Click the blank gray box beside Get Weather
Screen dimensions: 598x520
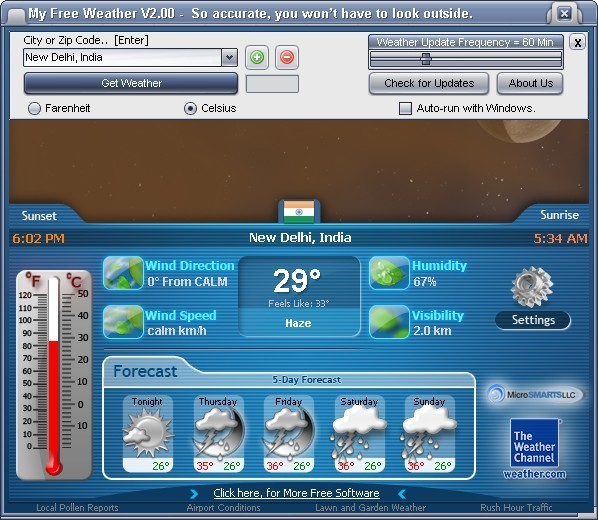(272, 84)
